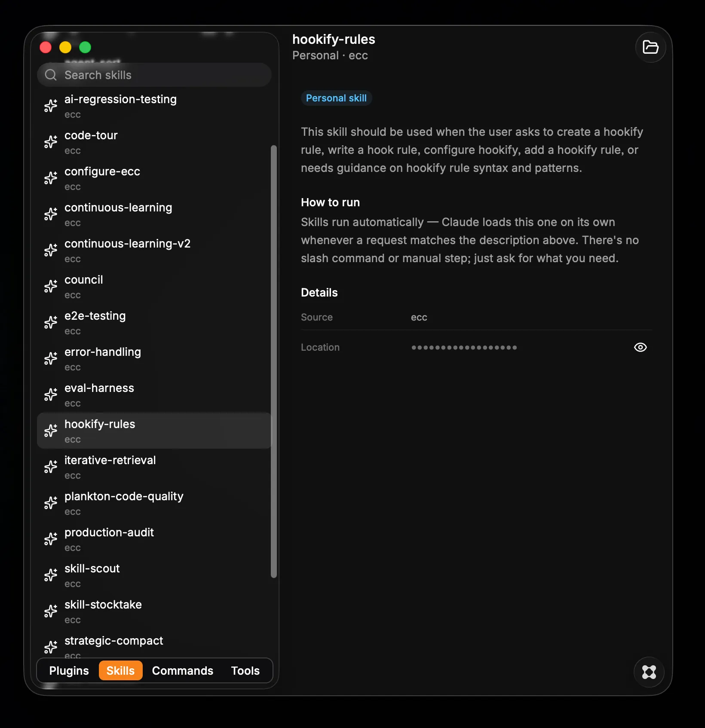Screen dimensions: 705x728
Task: Select the continuous-learning-v2 skill name
Action: (x=127, y=244)
